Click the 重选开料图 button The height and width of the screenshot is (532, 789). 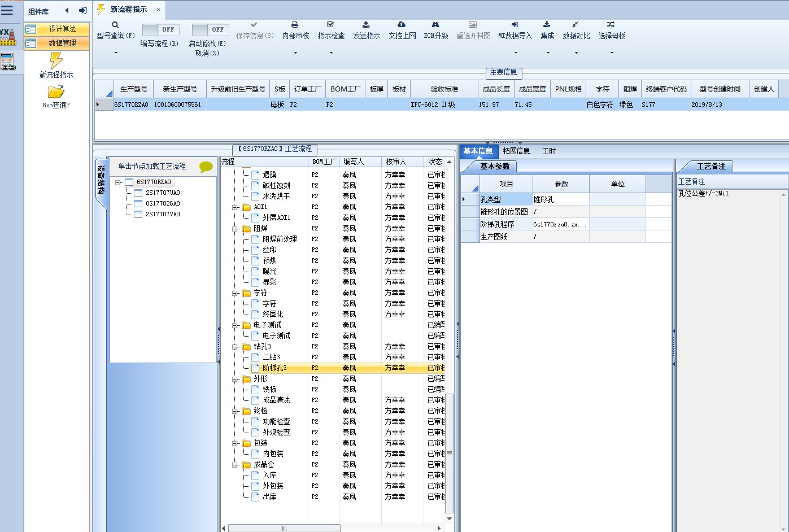click(473, 30)
